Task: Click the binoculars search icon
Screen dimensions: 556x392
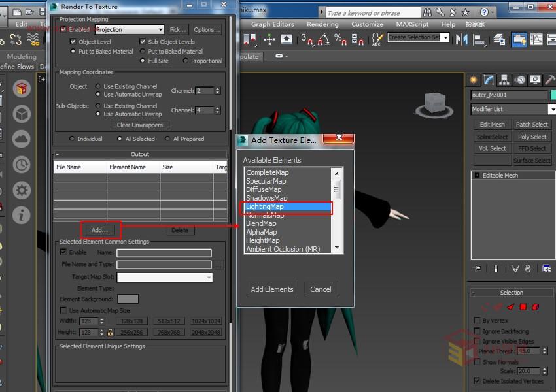Action: coord(427,13)
